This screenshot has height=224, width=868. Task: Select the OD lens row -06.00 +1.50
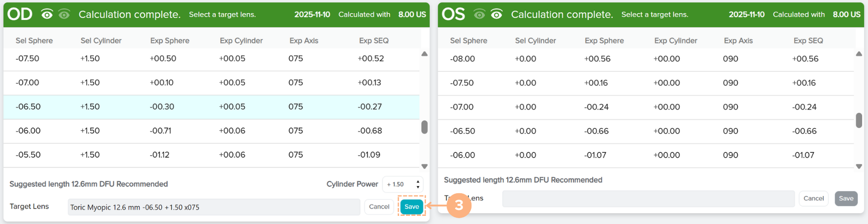(x=211, y=131)
